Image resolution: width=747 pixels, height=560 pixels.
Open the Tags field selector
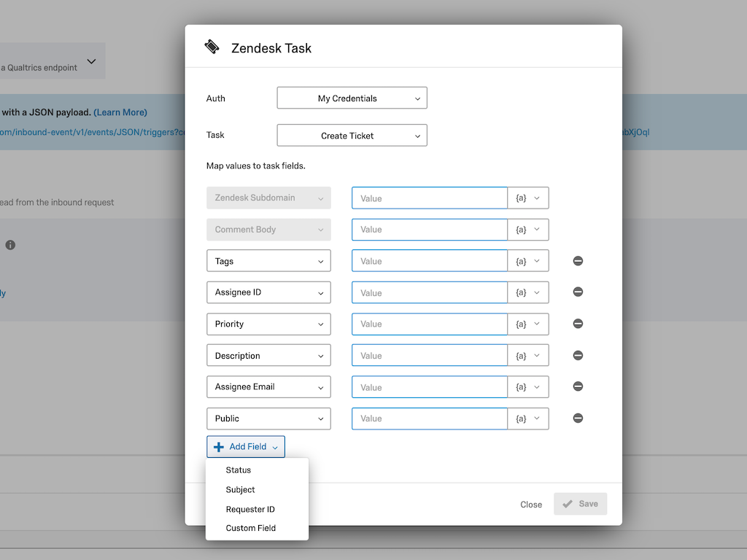click(x=268, y=261)
